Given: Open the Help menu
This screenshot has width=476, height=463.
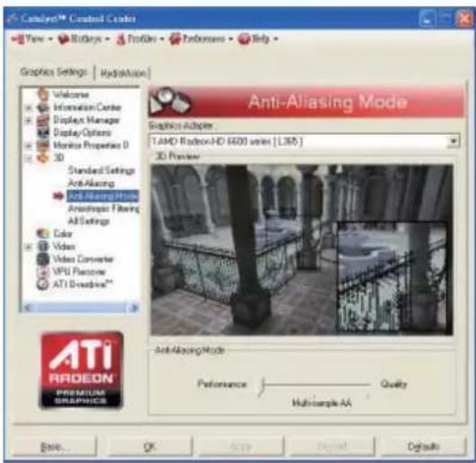Looking at the screenshot, I should pyautogui.click(x=257, y=39).
